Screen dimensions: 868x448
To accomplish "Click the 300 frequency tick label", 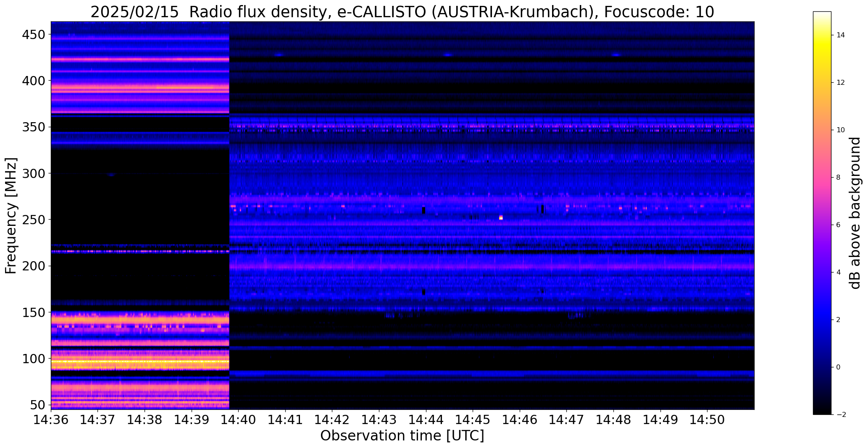I will tap(33, 173).
